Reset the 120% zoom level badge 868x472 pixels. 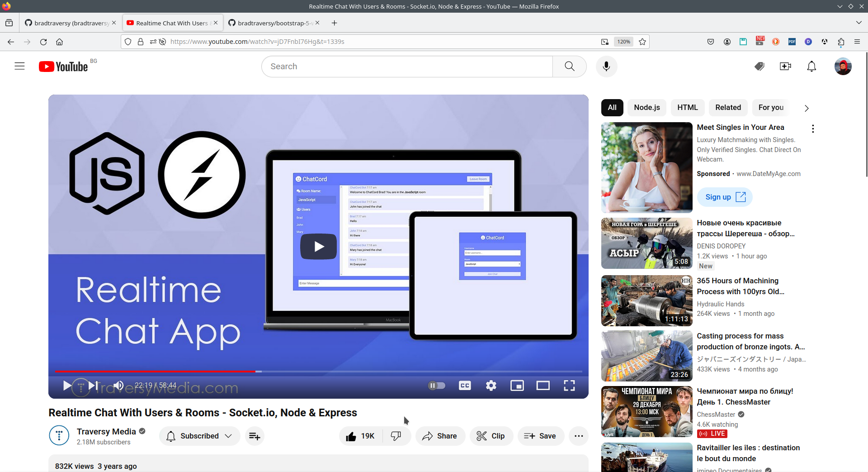[624, 42]
